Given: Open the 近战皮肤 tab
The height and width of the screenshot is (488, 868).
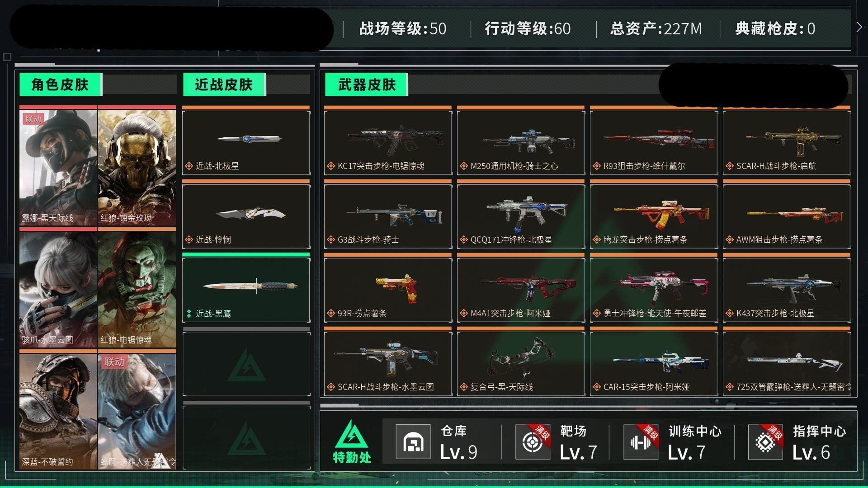Looking at the screenshot, I should click(x=224, y=84).
